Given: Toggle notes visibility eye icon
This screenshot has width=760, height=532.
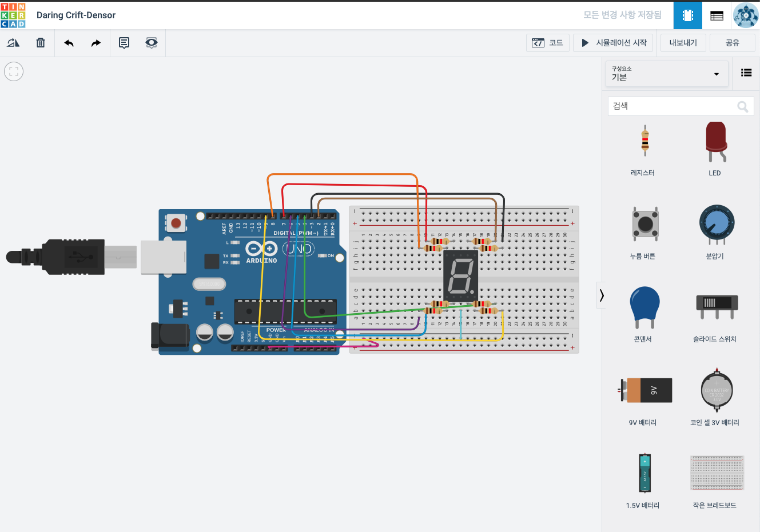Looking at the screenshot, I should tap(151, 43).
